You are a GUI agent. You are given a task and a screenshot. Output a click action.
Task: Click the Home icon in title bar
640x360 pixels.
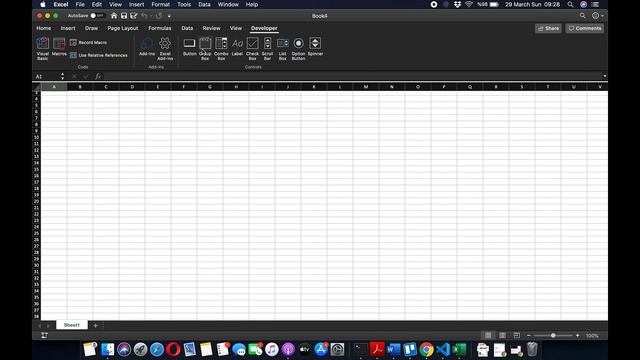[x=114, y=16]
